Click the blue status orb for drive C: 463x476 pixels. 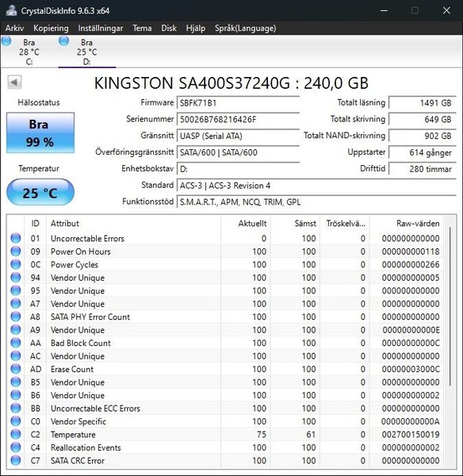tap(6, 41)
